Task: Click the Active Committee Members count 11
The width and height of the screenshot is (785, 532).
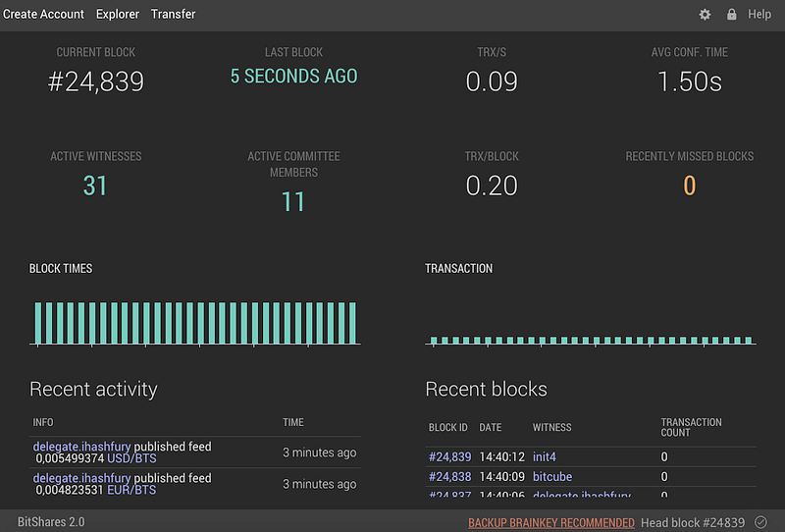Action: pyautogui.click(x=293, y=202)
